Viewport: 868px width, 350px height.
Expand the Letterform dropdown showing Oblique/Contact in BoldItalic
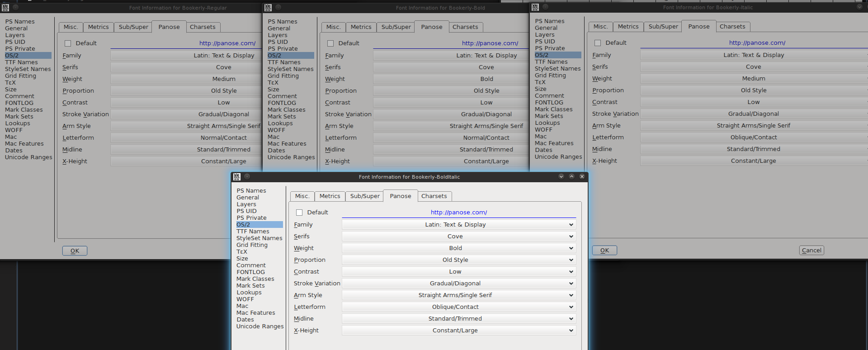[x=458, y=307]
